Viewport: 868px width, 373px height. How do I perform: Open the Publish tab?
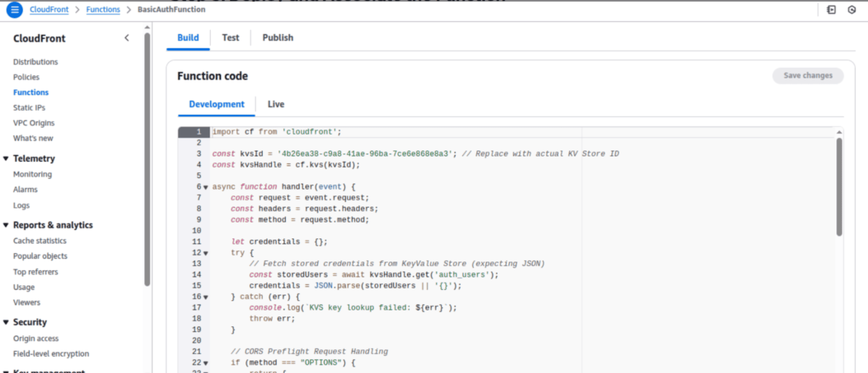point(278,37)
